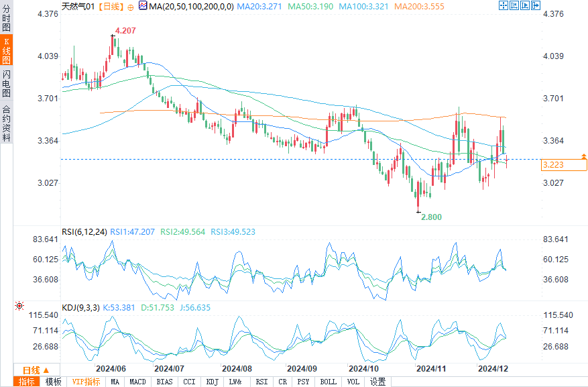Click the second icon in top-right toolbar
This screenshot has width=588, height=387.
(x=514, y=6)
